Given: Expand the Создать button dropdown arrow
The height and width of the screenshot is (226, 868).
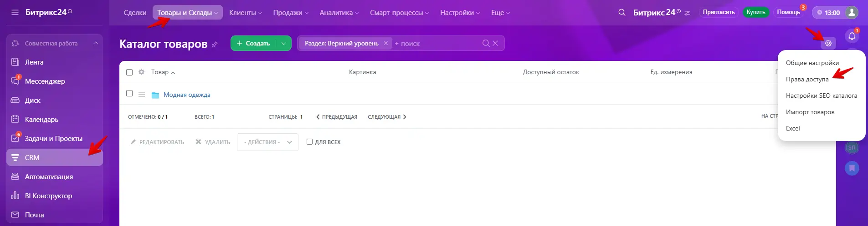Looking at the screenshot, I should pyautogui.click(x=283, y=43).
